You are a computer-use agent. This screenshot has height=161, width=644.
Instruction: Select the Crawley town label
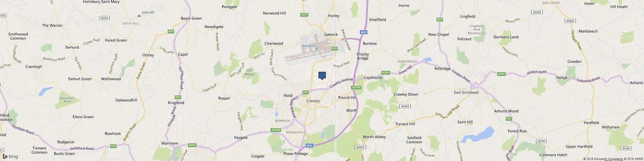click(x=313, y=101)
